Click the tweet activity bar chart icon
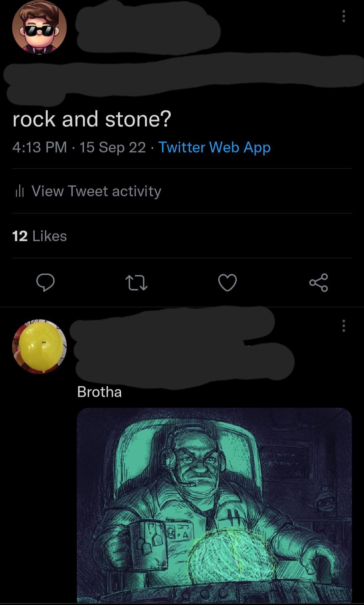The height and width of the screenshot is (605, 364). point(20,191)
